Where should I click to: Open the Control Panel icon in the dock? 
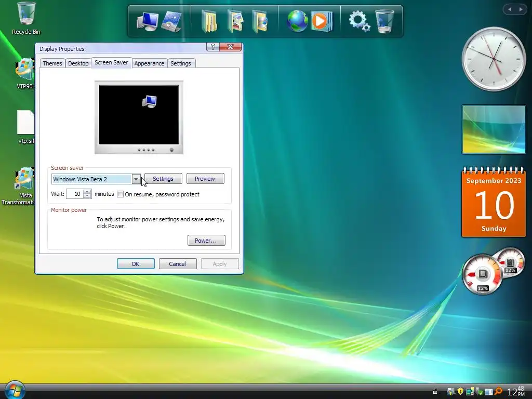[x=171, y=21]
